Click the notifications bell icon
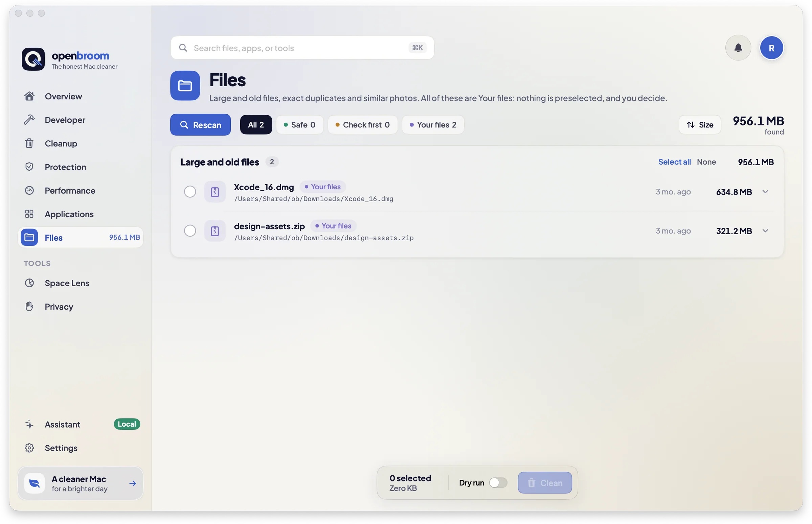Image resolution: width=812 pixels, height=524 pixels. [x=738, y=48]
